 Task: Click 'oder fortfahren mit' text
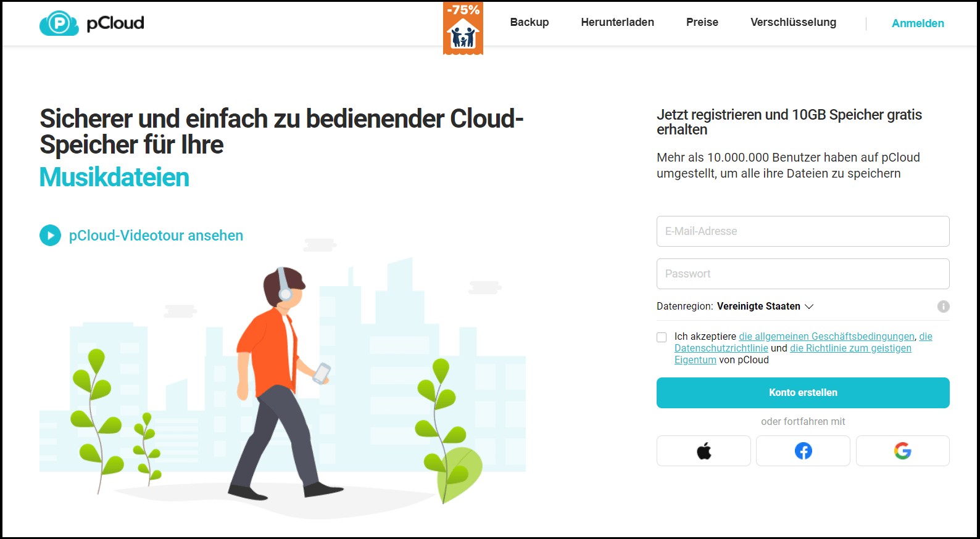[x=803, y=422]
